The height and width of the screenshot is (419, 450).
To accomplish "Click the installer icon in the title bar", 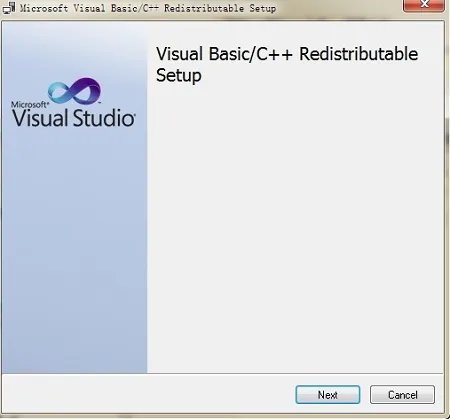I will point(9,8).
